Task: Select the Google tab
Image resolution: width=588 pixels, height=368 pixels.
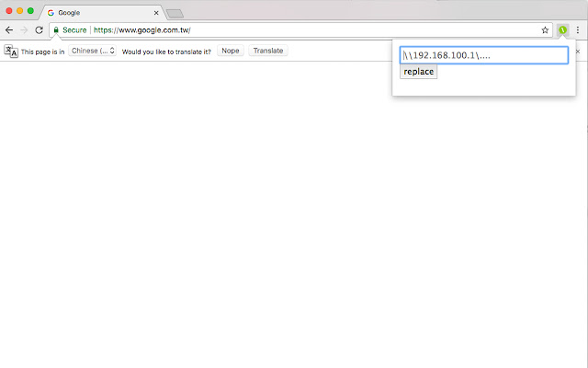Action: [x=96, y=13]
